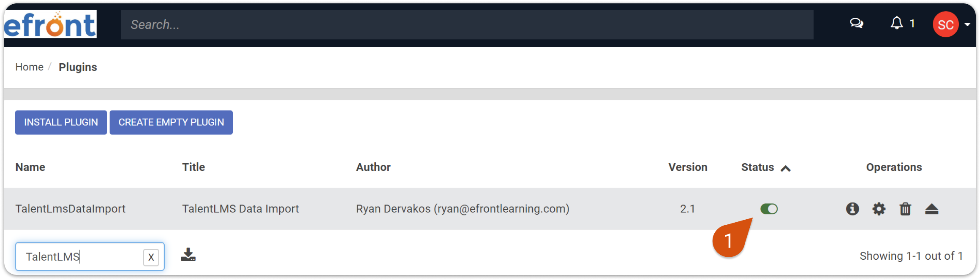Sort plugins by Status column arrow
Image resolution: width=980 pixels, height=280 pixels.
coord(785,168)
